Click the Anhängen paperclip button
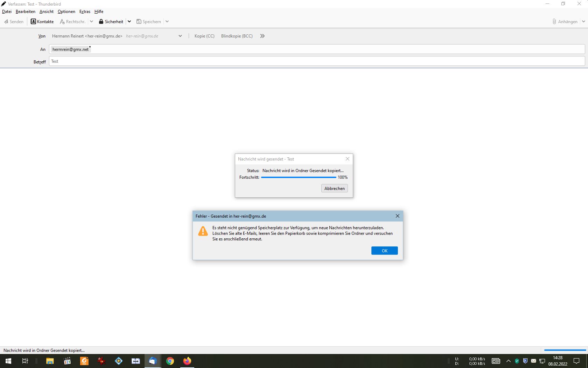Screen dimensions: 588x368 565,22
